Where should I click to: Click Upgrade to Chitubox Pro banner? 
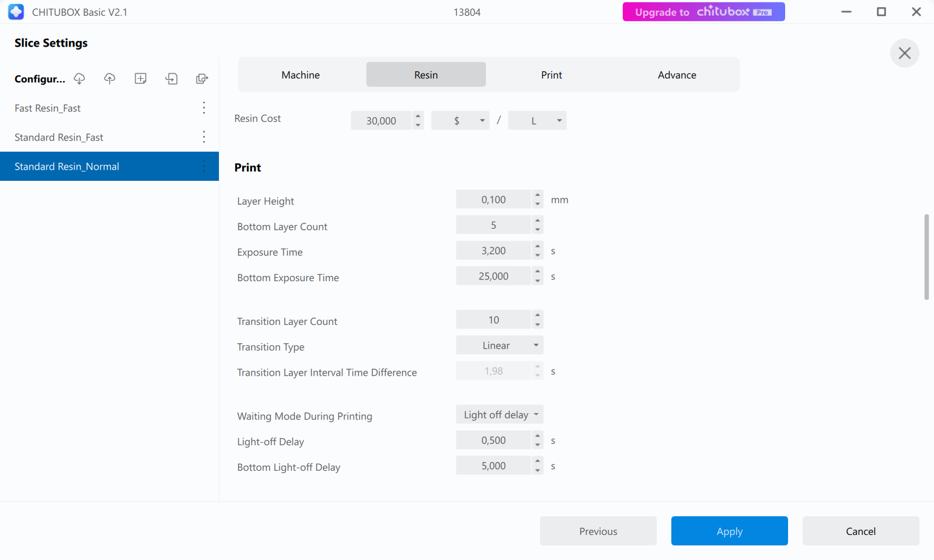click(x=703, y=12)
